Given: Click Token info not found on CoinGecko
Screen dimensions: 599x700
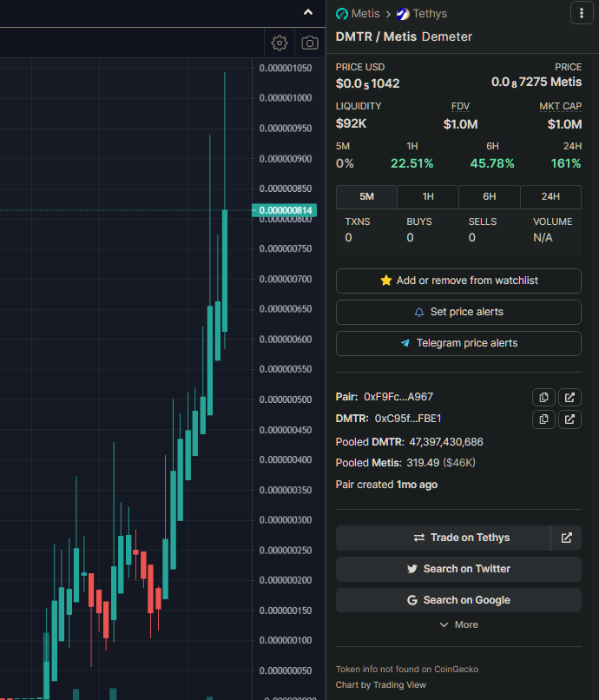Looking at the screenshot, I should pos(406,670).
